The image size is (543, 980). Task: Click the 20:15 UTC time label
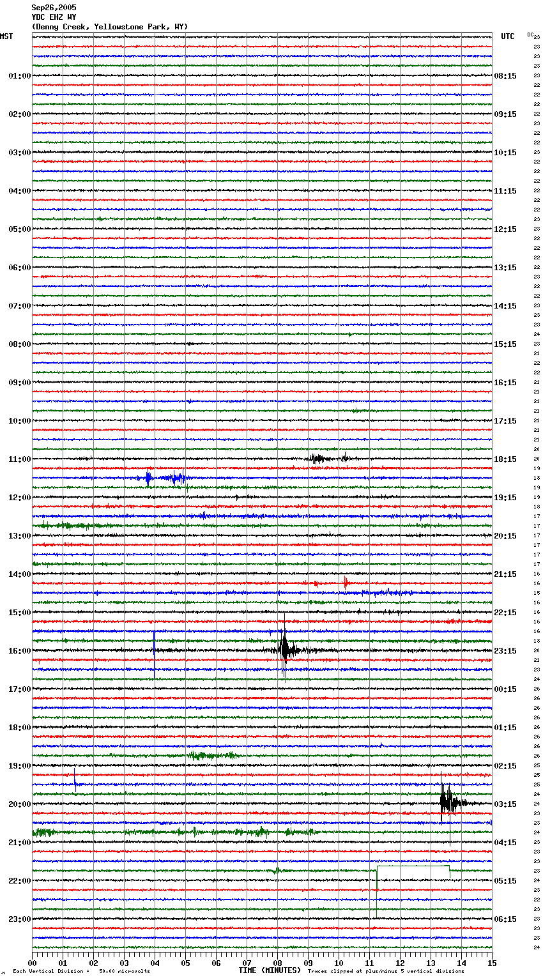pyautogui.click(x=505, y=536)
